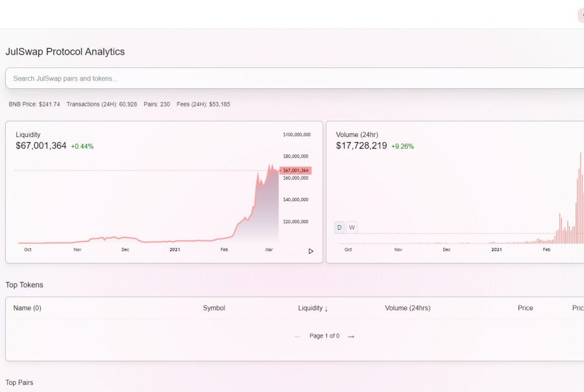The image size is (584, 392).
Task: Switch Volume chart to daily with D button
Action: (339, 227)
